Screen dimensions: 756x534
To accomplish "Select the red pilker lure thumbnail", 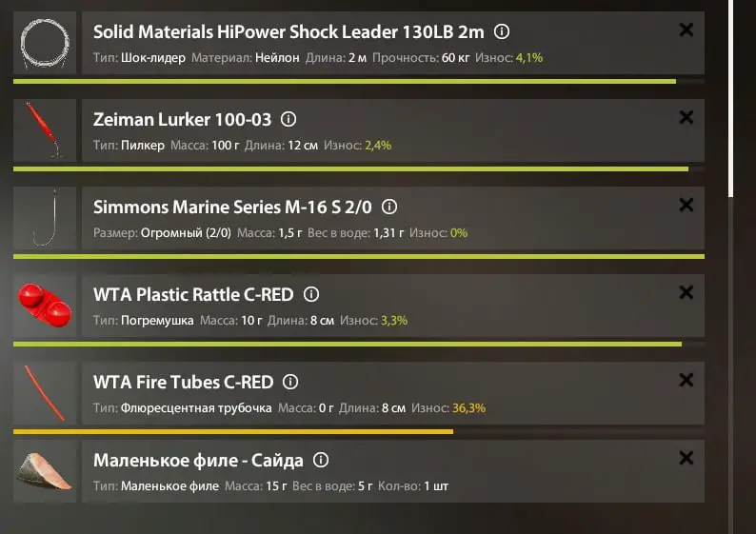I will pyautogui.click(x=45, y=130).
